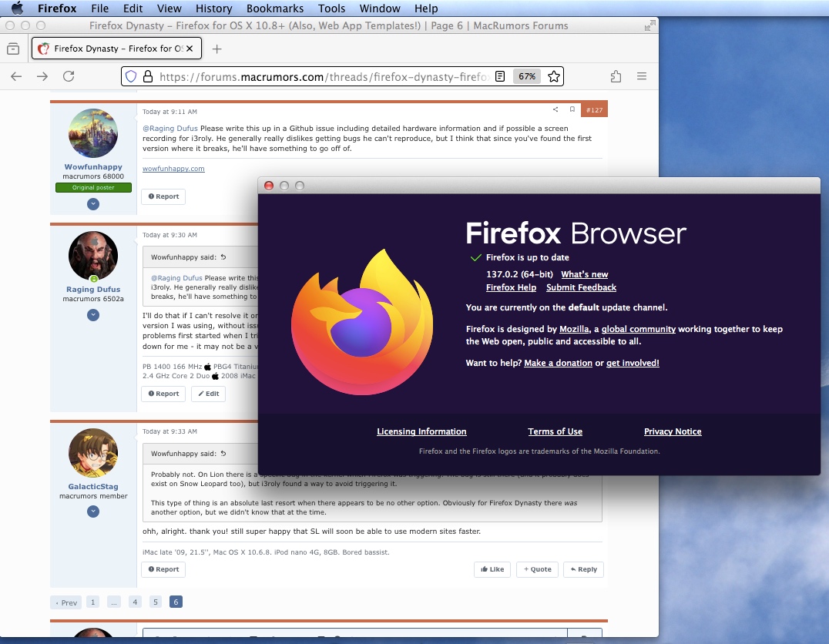The width and height of the screenshot is (829, 644).
Task: Reload the current page
Action: tap(69, 77)
